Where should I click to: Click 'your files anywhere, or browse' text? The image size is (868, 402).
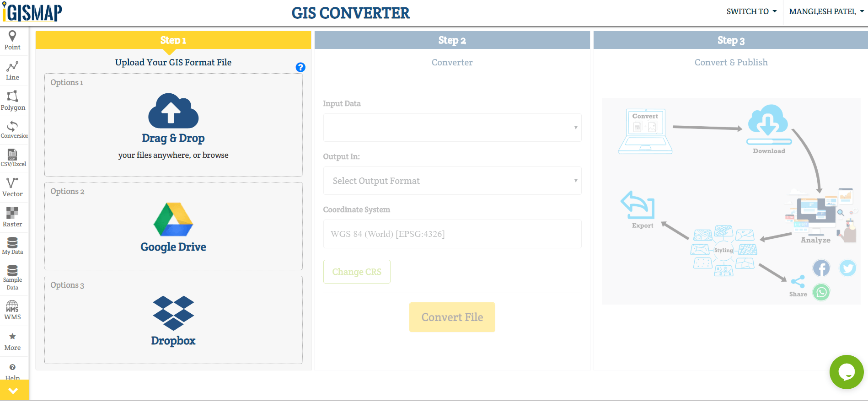[x=173, y=155]
